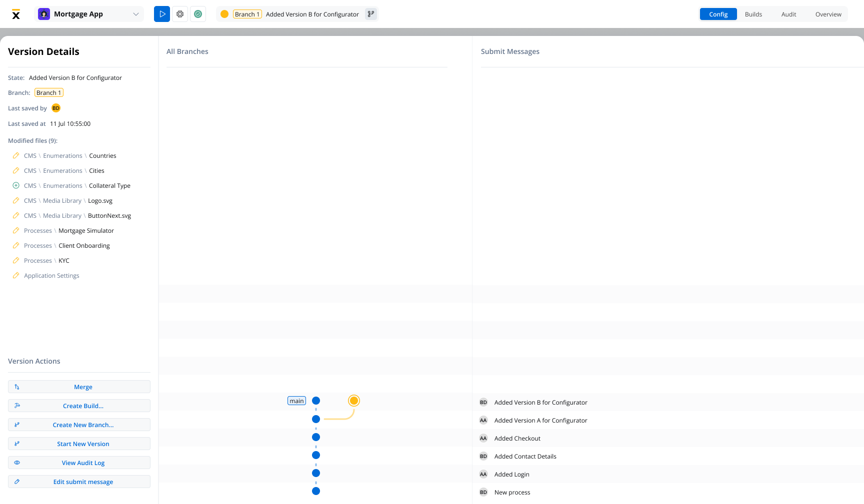
Task: Open modified file Cities
Action: click(96, 171)
